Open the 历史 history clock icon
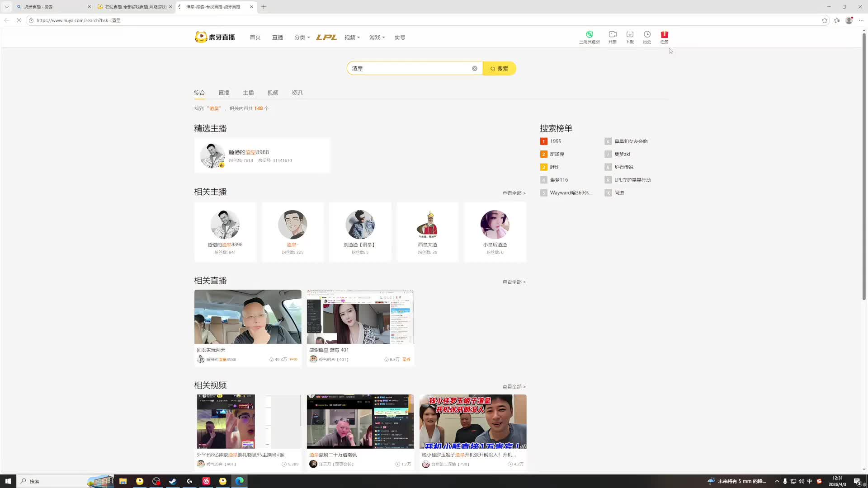Viewport: 868px width, 488px height. click(647, 35)
